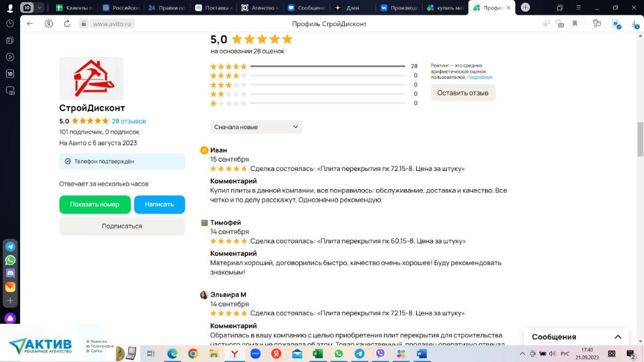Click the address field www.avito.ru
This screenshot has width=644, height=362.
point(112,24)
